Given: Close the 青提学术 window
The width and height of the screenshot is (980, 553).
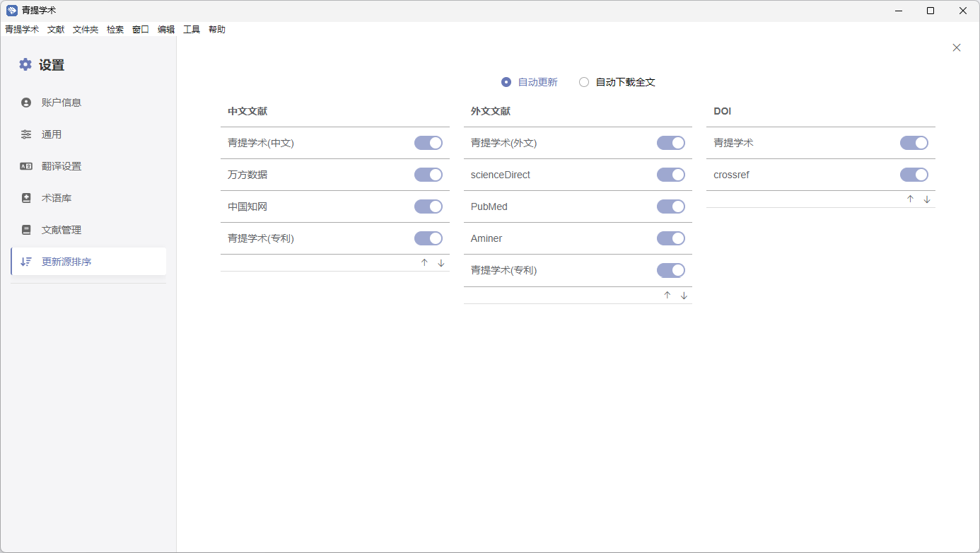Looking at the screenshot, I should point(963,11).
